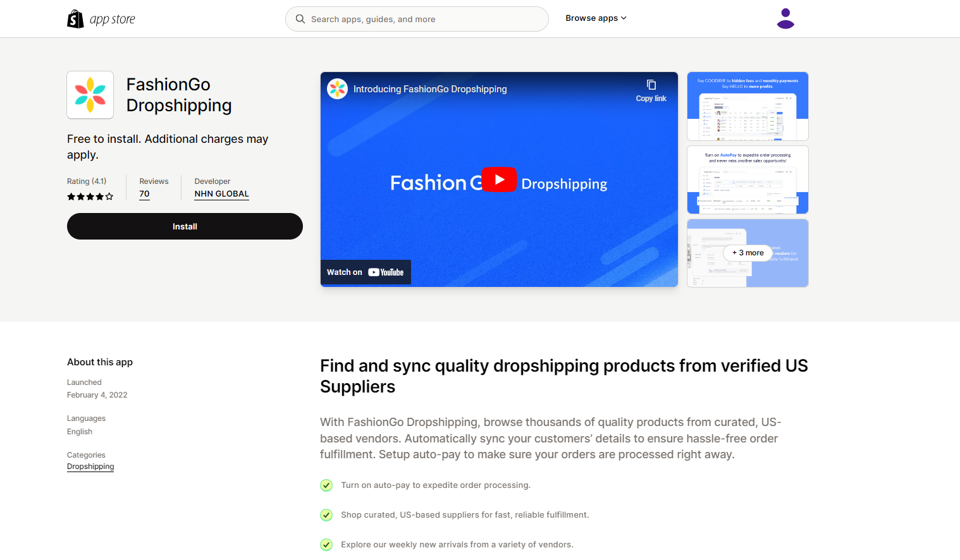Open the FashionGo channel logo in video
The height and width of the screenshot is (560, 960).
coord(337,89)
